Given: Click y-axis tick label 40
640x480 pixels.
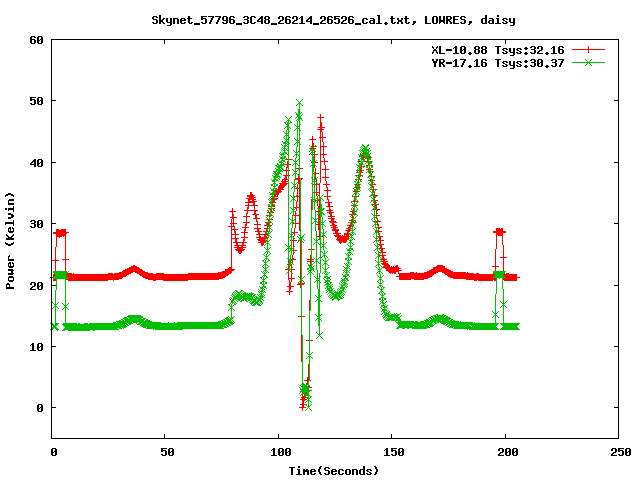Looking at the screenshot, I should (x=36, y=163).
